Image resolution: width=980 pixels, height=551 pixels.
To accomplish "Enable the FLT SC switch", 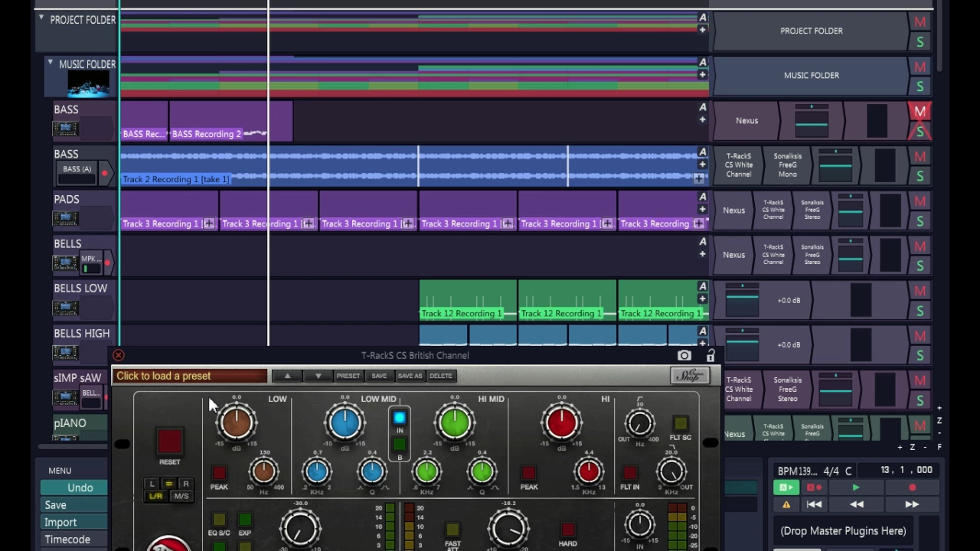I will (x=680, y=423).
